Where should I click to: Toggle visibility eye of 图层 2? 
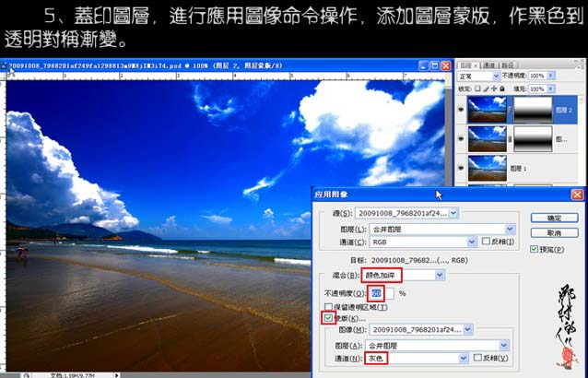point(462,110)
